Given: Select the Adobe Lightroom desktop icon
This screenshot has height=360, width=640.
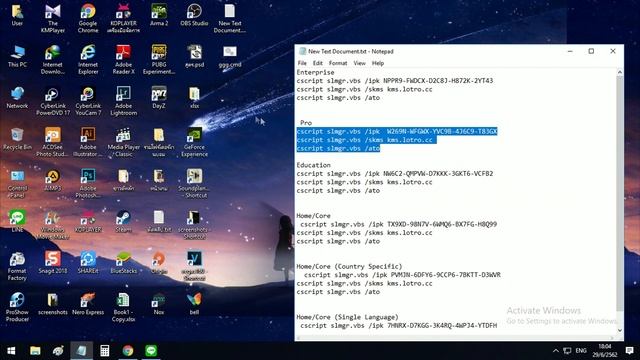Looking at the screenshot, I should pyautogui.click(x=123, y=101).
